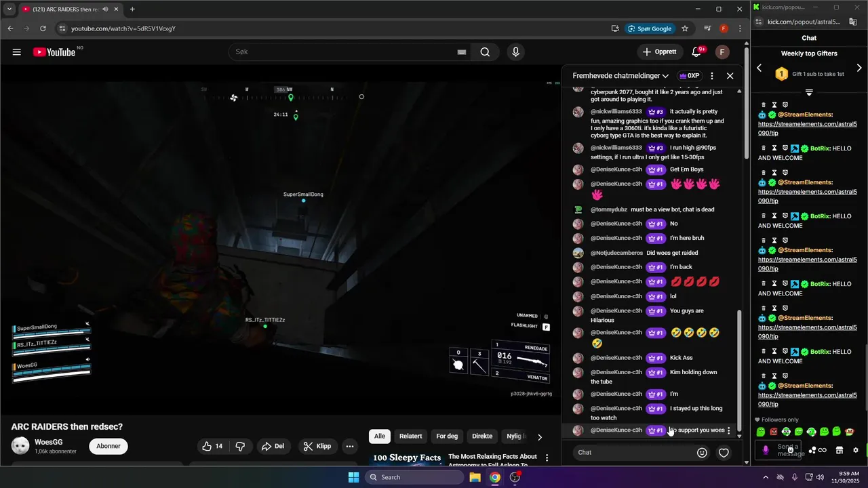Reload the YouTube page
Image resolution: width=868 pixels, height=488 pixels.
point(43,28)
